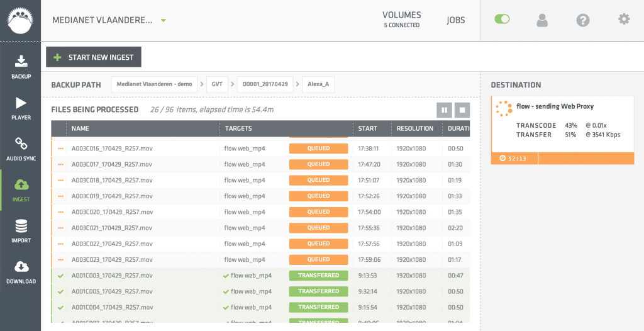Click the app logo at top left
Viewport: 644px width, 331px height.
click(20, 20)
